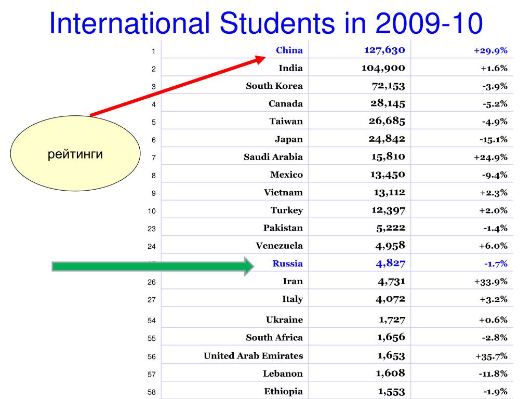Click the rank number '23'
The height and width of the screenshot is (399, 532).
pyautogui.click(x=152, y=229)
